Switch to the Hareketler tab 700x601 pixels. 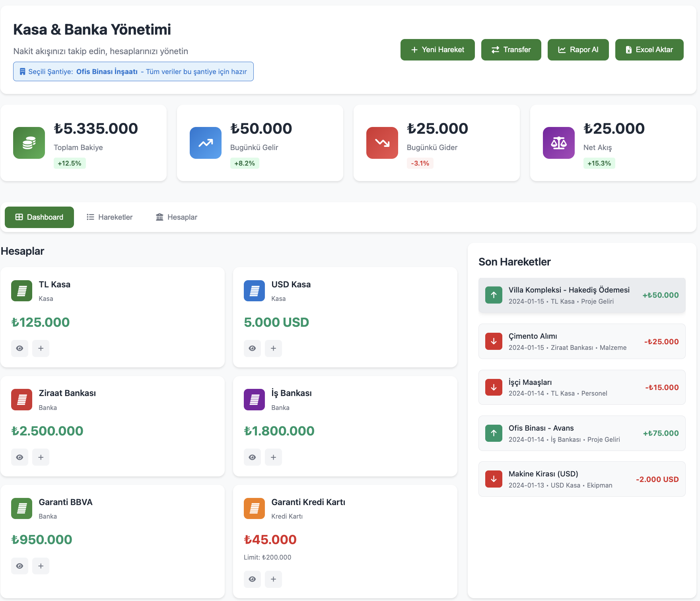(110, 217)
